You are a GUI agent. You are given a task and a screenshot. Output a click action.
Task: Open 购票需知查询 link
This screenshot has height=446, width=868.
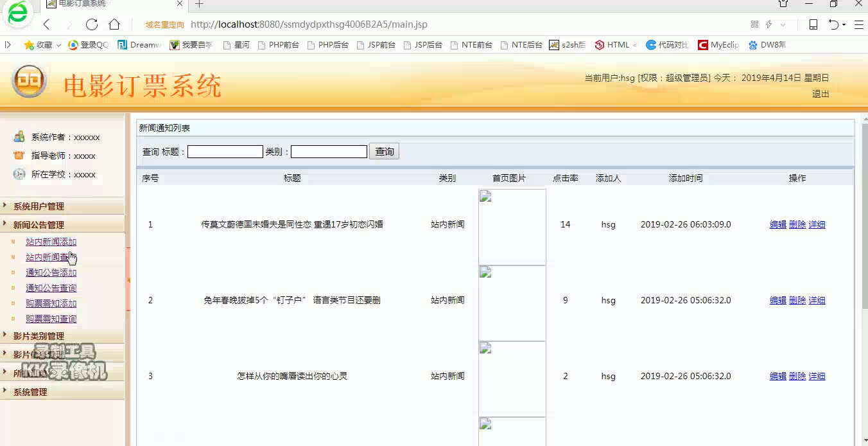pos(51,319)
